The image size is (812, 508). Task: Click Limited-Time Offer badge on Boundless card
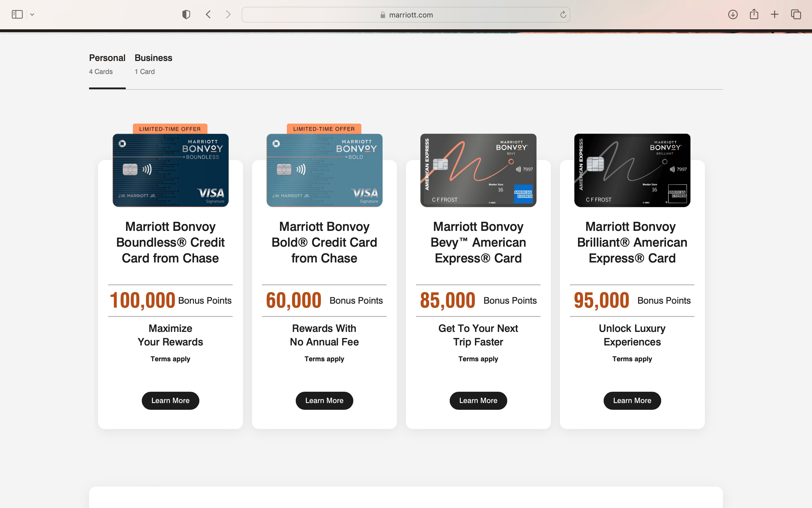pyautogui.click(x=170, y=129)
